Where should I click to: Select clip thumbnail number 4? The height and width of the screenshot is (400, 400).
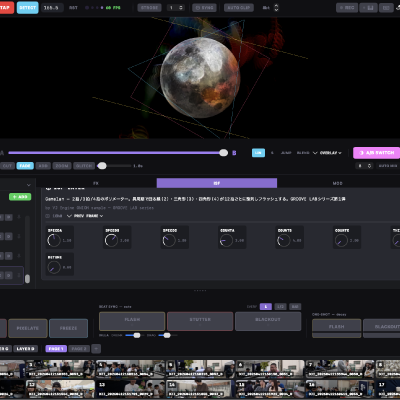(x=130, y=369)
